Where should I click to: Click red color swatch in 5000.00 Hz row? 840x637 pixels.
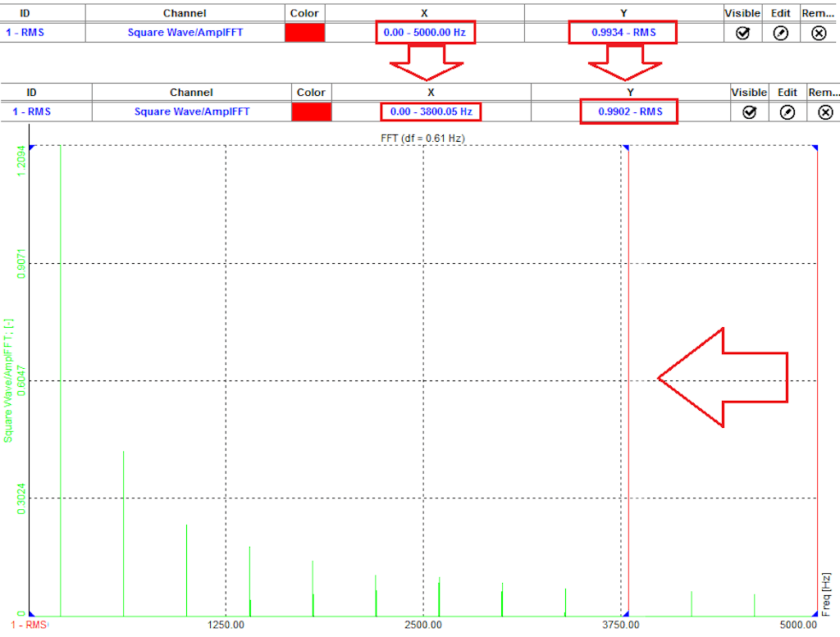pos(305,33)
